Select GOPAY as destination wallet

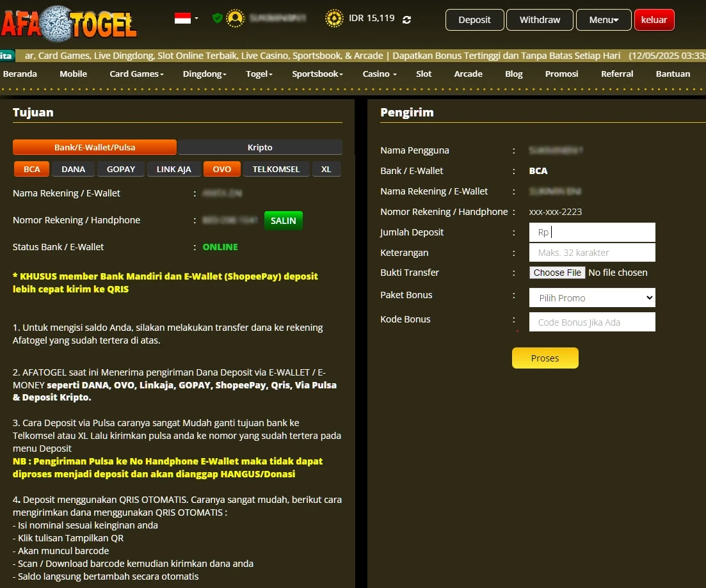point(121,170)
